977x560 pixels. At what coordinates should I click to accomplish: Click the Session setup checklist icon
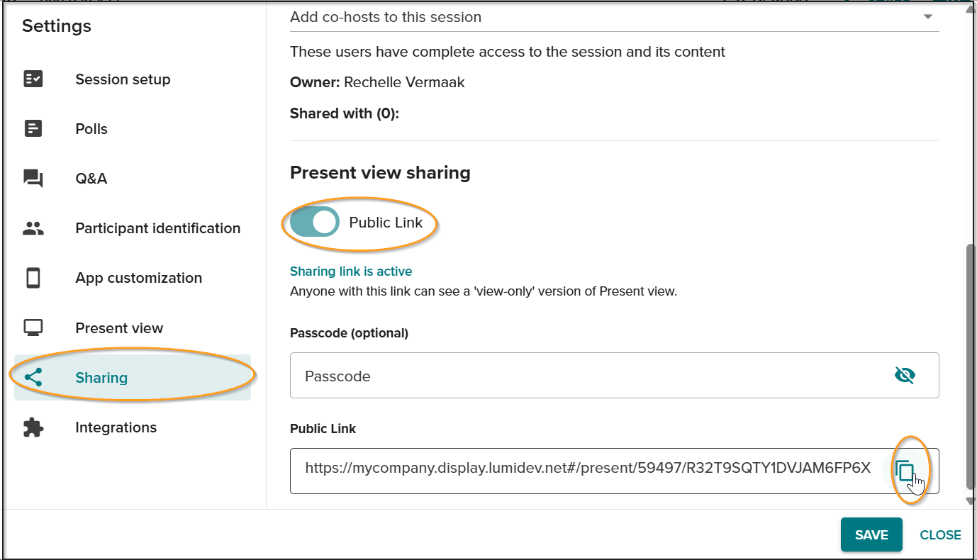(33, 79)
